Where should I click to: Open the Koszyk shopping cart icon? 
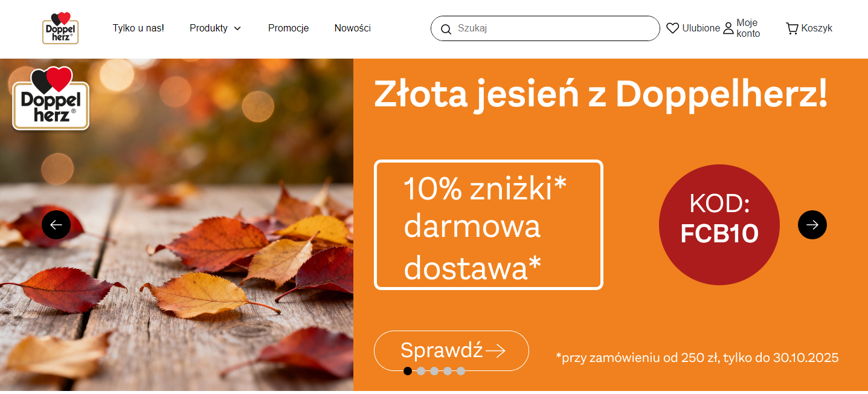coord(791,28)
